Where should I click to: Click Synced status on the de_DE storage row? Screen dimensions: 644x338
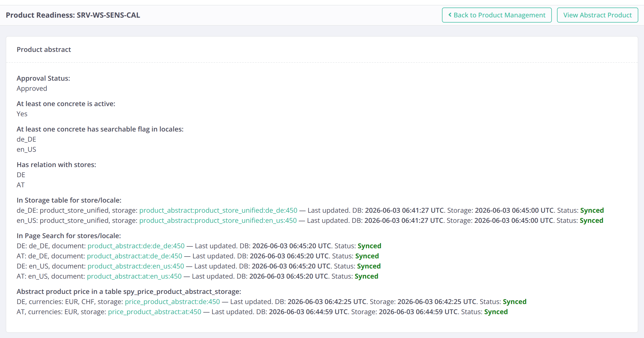click(x=592, y=210)
